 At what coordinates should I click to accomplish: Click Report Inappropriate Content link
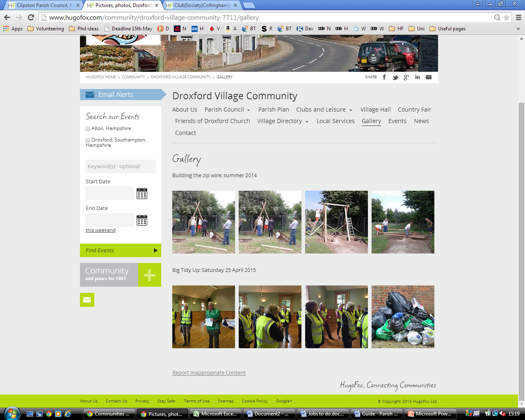pos(209,372)
